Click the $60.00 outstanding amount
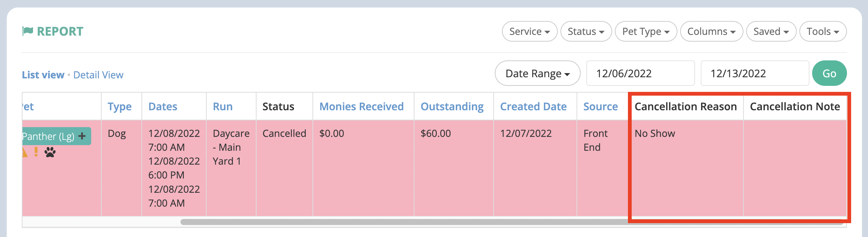The height and width of the screenshot is (237, 868). click(436, 133)
